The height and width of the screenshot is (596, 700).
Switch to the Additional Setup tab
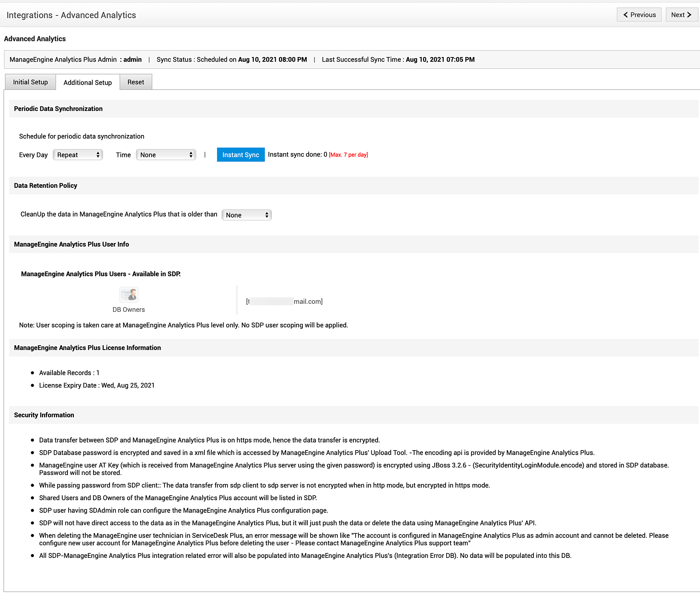(87, 83)
